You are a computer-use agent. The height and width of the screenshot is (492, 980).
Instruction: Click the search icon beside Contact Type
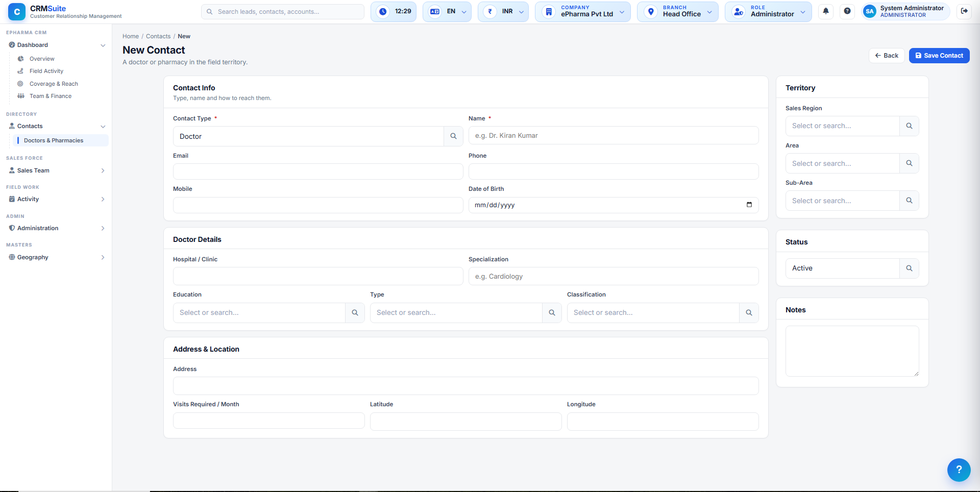(x=453, y=136)
